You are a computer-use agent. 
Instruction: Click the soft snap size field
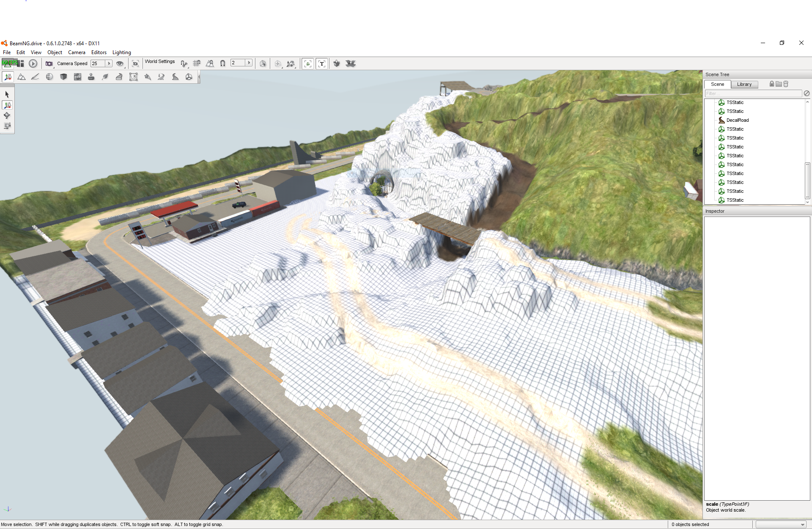pos(238,63)
